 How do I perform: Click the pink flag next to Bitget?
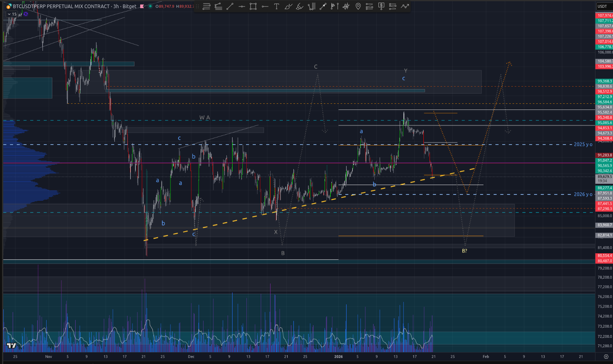pyautogui.click(x=142, y=6)
